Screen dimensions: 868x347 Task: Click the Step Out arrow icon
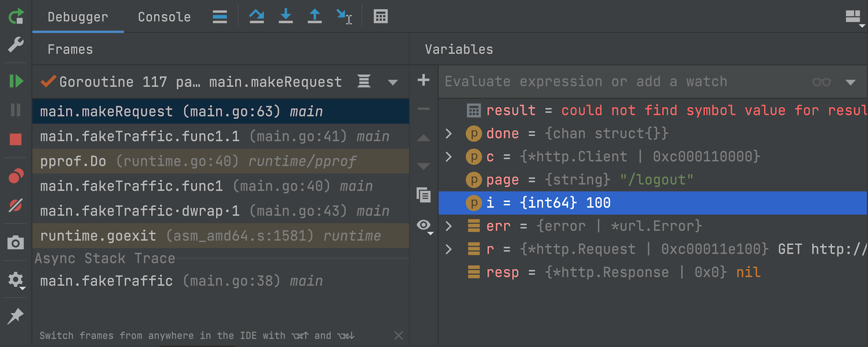(x=314, y=16)
